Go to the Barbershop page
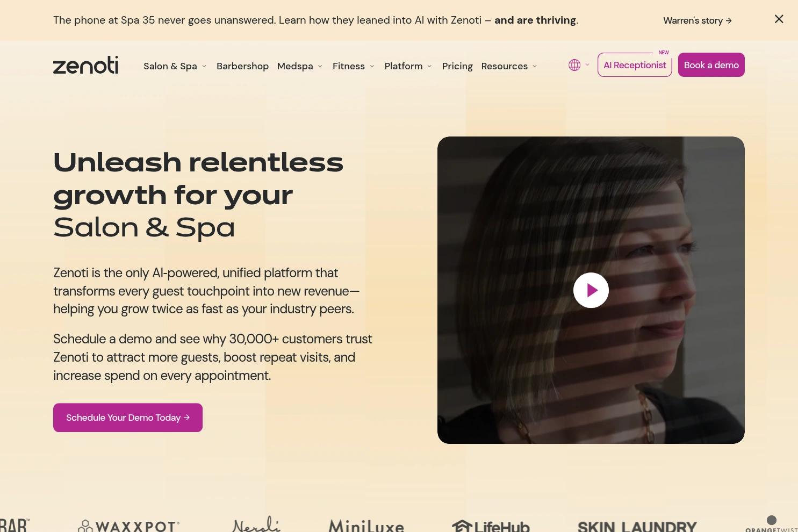 (x=242, y=66)
